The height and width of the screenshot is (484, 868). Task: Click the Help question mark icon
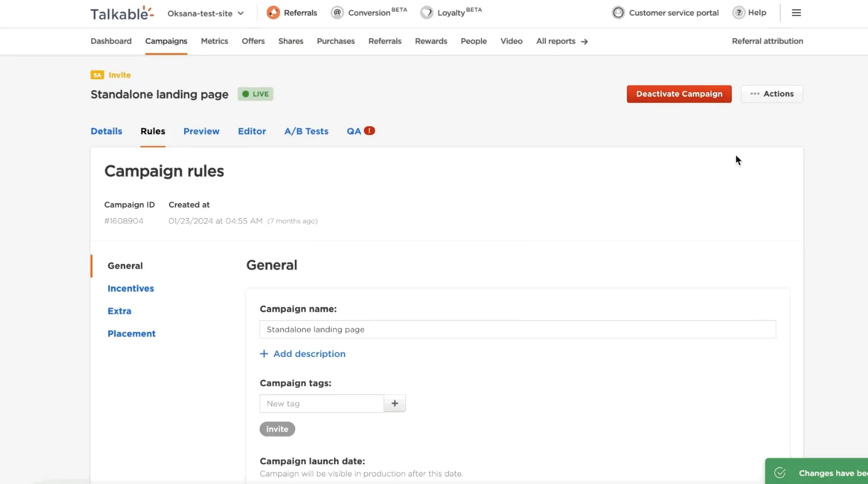point(738,12)
